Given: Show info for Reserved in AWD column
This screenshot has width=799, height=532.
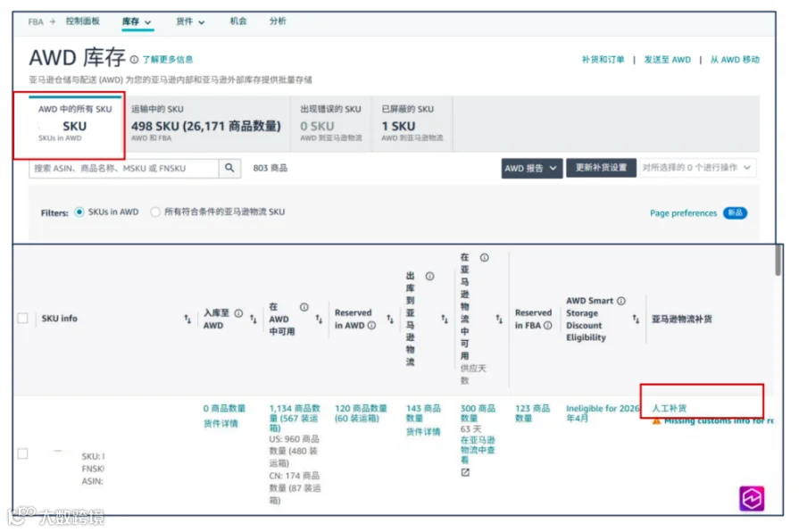Looking at the screenshot, I should click(x=372, y=325).
